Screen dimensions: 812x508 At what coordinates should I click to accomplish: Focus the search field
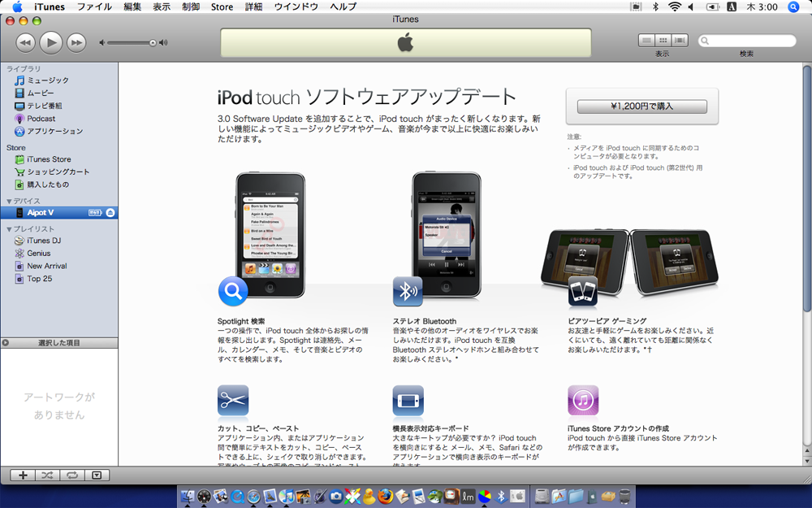pyautogui.click(x=747, y=41)
